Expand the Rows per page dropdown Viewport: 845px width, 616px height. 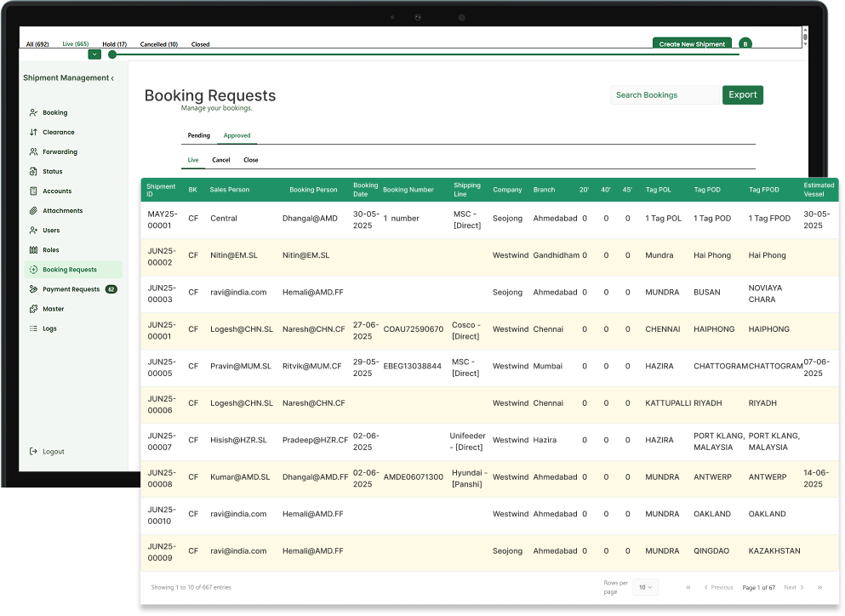[645, 587]
